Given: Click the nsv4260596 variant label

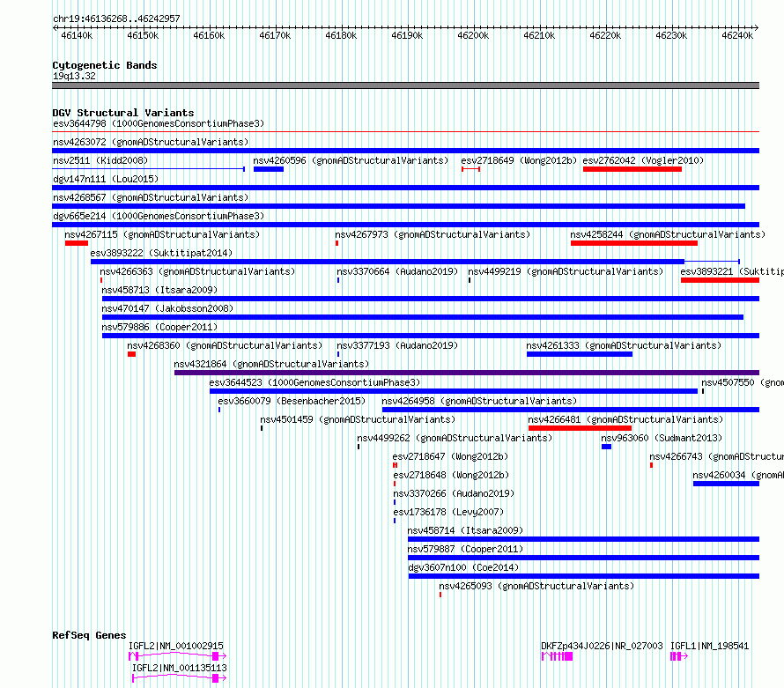Looking at the screenshot, I should click(351, 160).
